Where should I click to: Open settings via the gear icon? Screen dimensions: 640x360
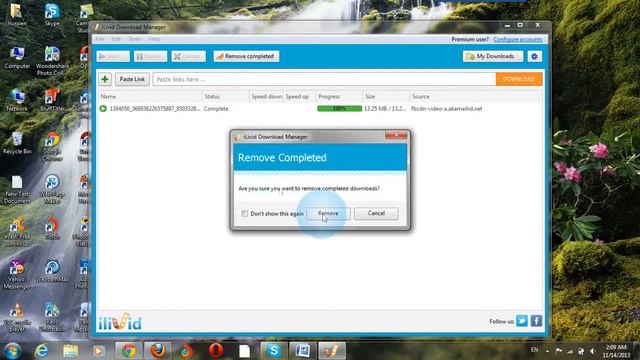534,56
